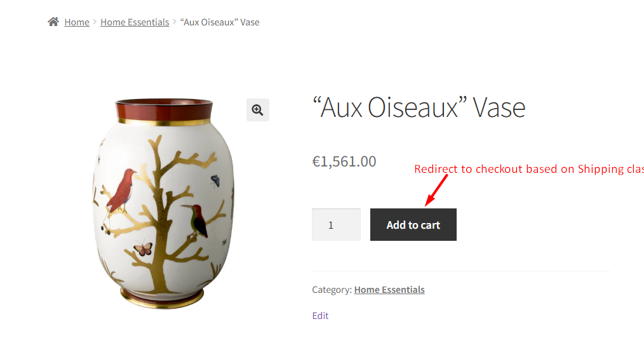Click the "Aux Oiseaux" Vase product title
The image size is (644, 359).
(x=419, y=108)
